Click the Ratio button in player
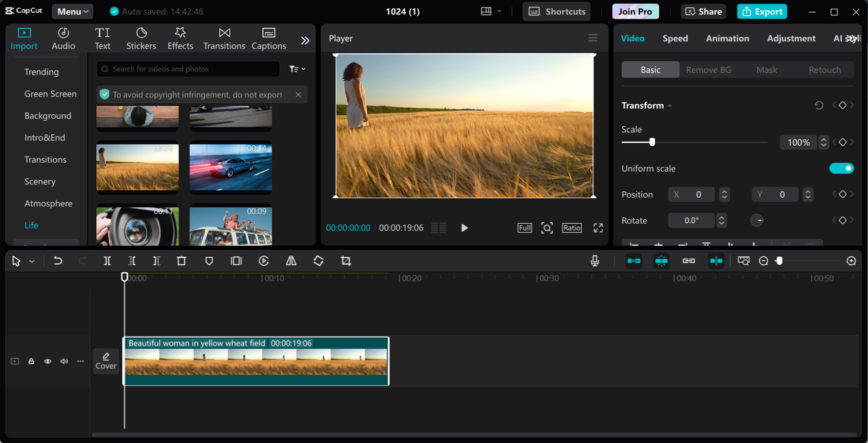This screenshot has height=443, width=868. point(572,228)
